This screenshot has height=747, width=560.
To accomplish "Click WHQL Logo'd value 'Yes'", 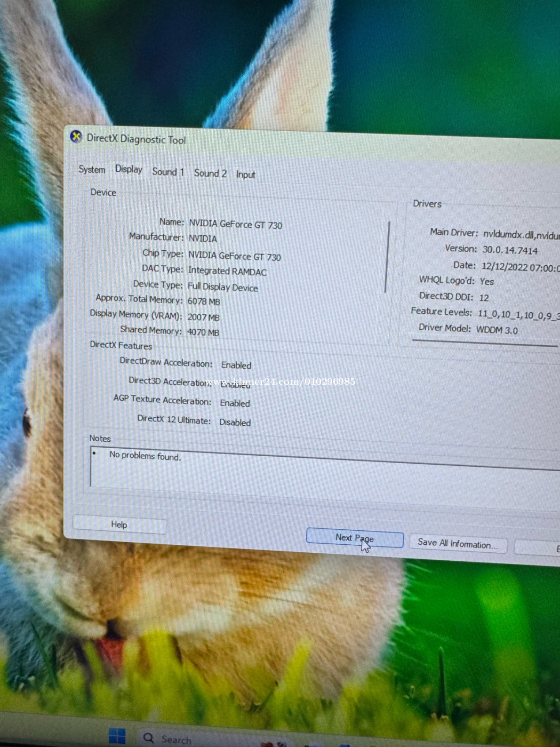I will tap(486, 281).
